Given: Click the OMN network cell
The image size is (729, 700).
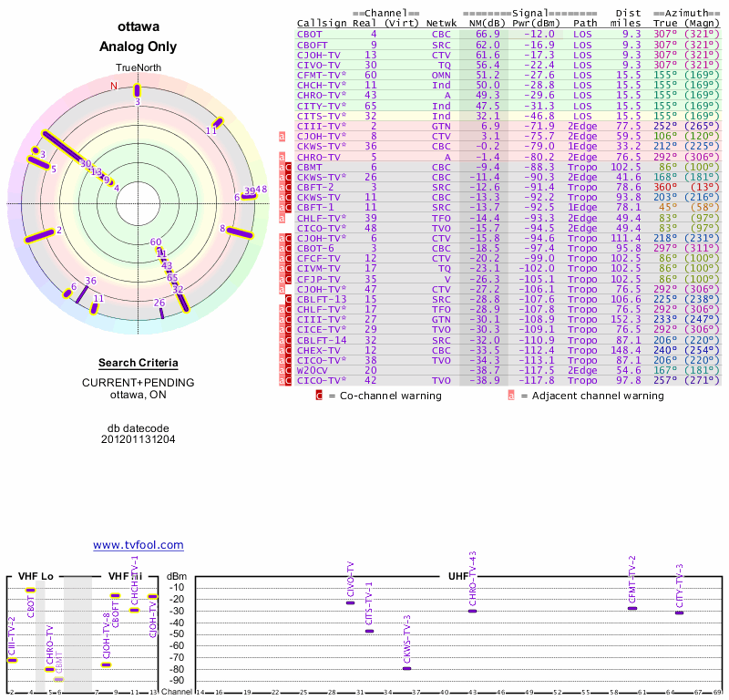Looking at the screenshot, I should (x=441, y=76).
